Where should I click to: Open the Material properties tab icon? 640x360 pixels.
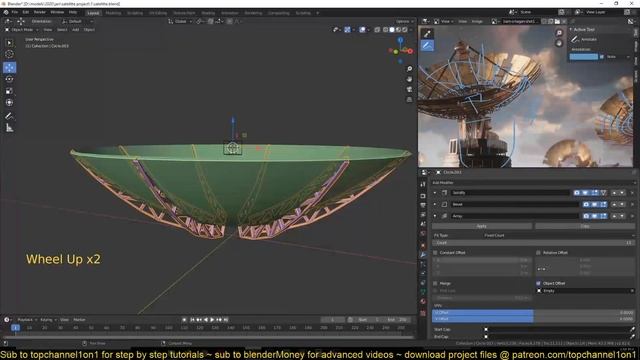point(423,302)
